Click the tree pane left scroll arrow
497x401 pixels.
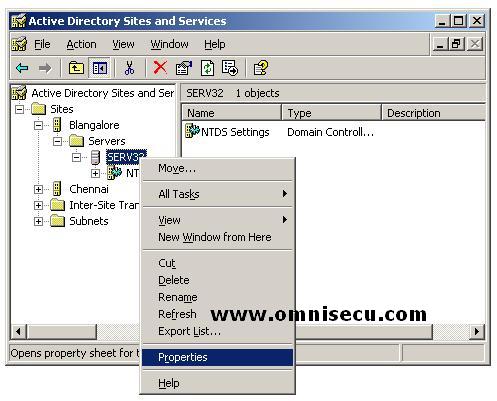pos(18,332)
